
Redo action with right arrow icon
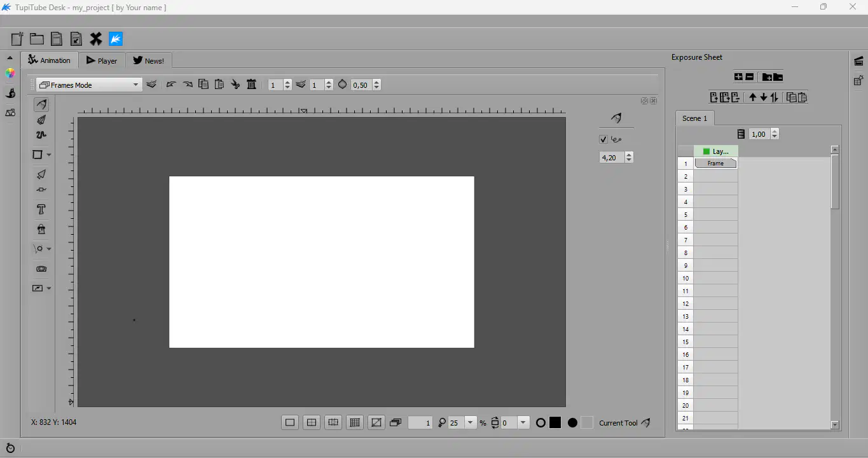coord(188,85)
